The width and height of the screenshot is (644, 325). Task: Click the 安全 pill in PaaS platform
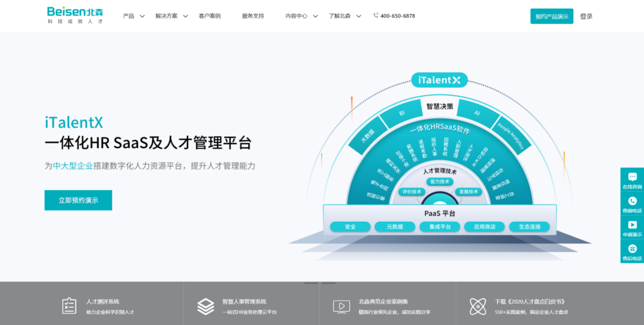350,227
